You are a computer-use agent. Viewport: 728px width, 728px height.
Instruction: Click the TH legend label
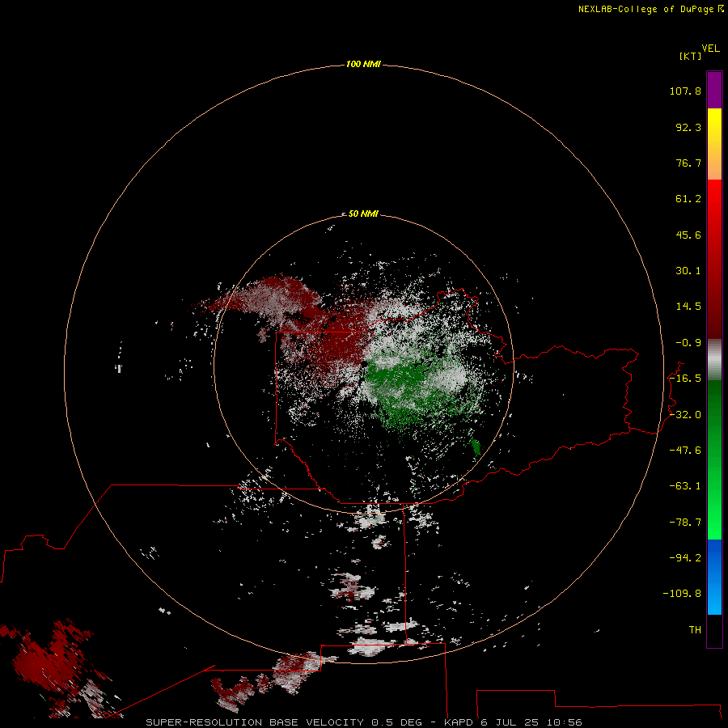click(x=695, y=630)
